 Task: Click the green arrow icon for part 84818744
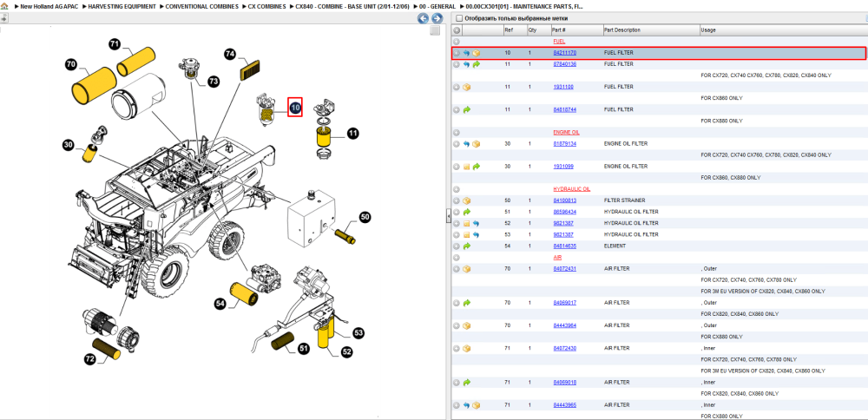pos(467,109)
